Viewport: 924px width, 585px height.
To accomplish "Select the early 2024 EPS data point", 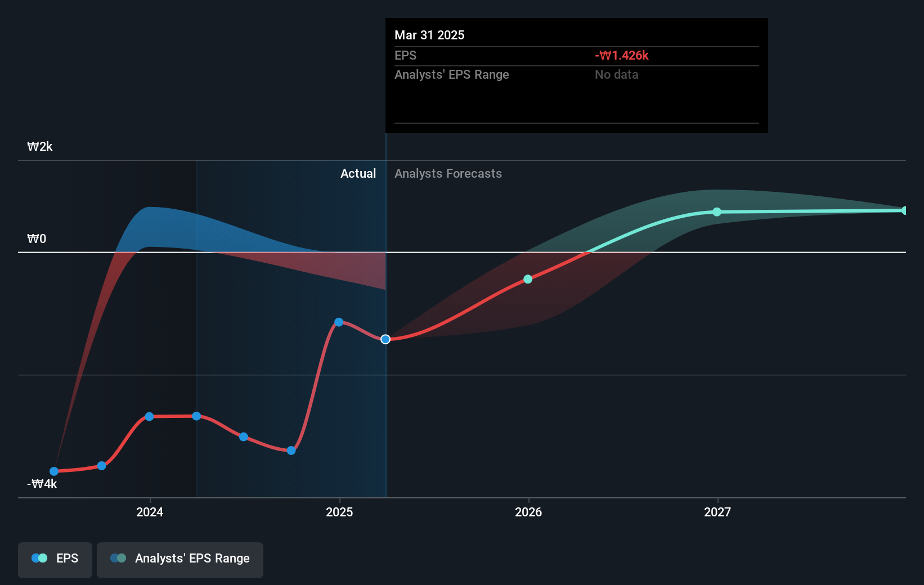I will [149, 417].
